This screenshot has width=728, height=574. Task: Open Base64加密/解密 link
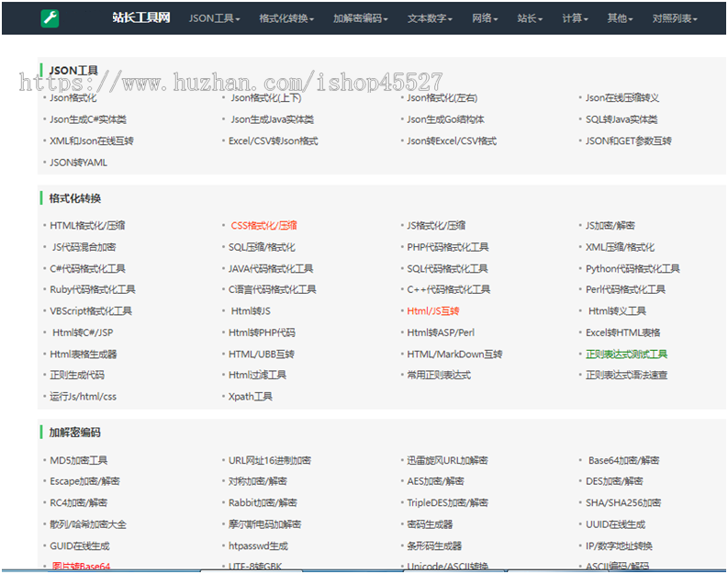pyautogui.click(x=623, y=460)
